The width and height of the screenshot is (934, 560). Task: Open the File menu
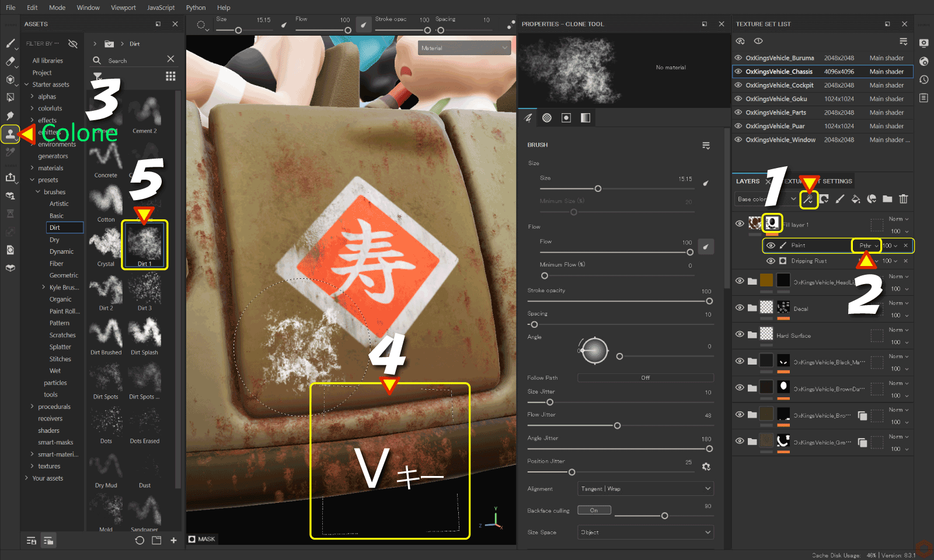11,8
